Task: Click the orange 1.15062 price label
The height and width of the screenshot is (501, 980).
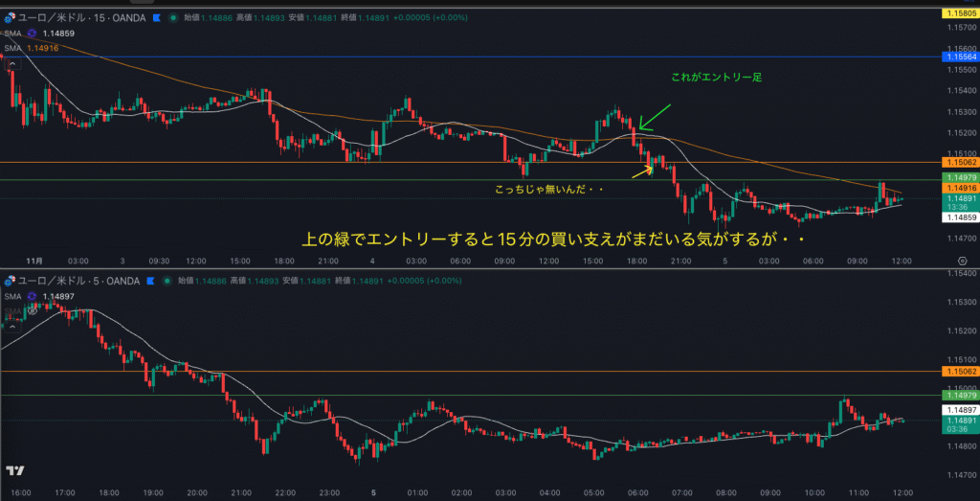Action: (959, 163)
